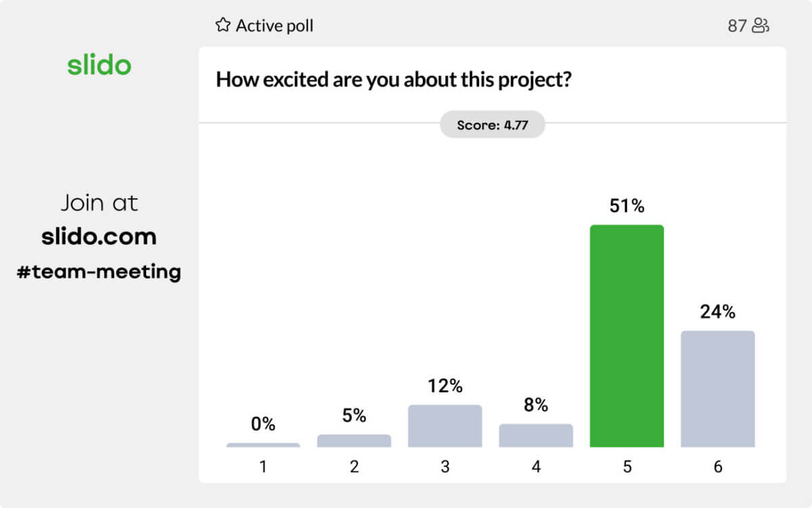Click the 51% label above bar
Image resolution: width=812 pixels, height=508 pixels.
click(627, 207)
